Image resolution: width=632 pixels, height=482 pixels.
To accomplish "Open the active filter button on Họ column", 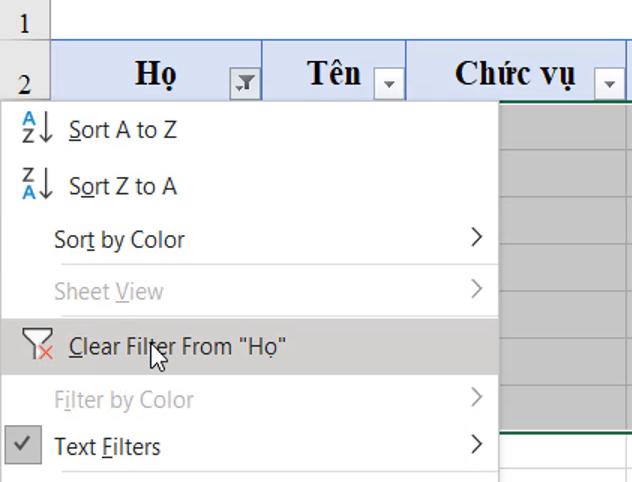I will pos(244,85).
